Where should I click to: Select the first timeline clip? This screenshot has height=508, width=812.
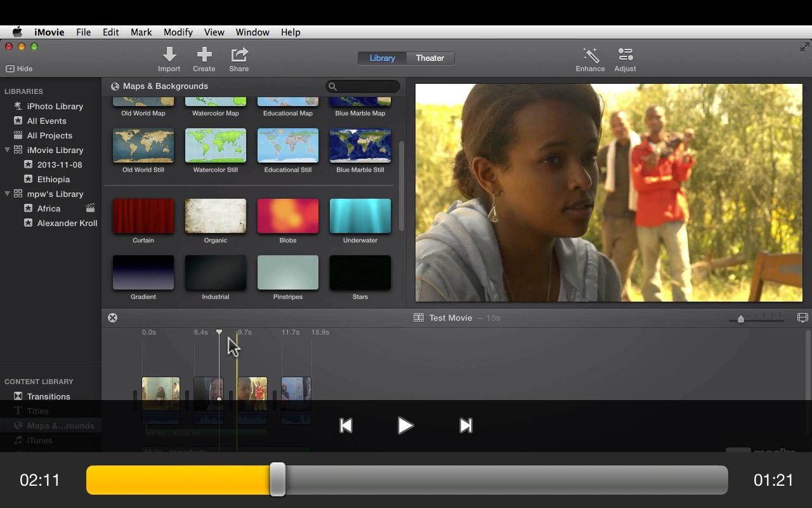pos(160,400)
